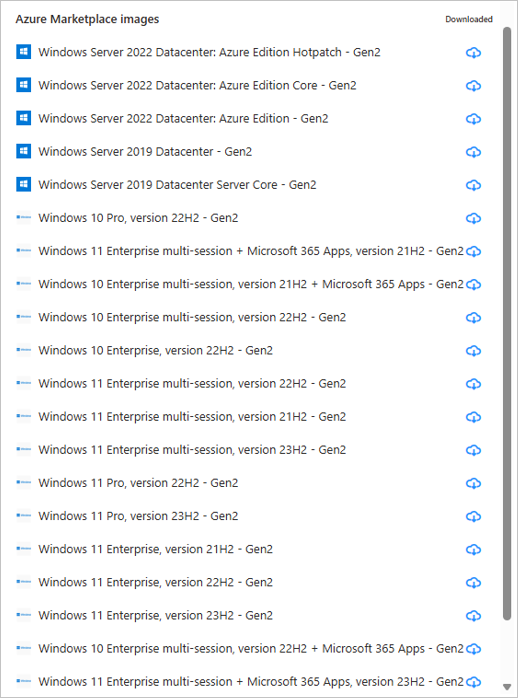Download Windows 11 Enterprise, version 23H2 image
The width and height of the screenshot is (518, 698).
(x=473, y=615)
